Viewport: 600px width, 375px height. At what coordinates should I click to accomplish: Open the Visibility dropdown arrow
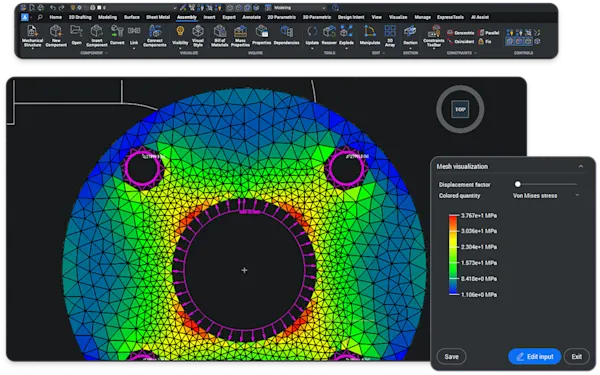[x=180, y=48]
